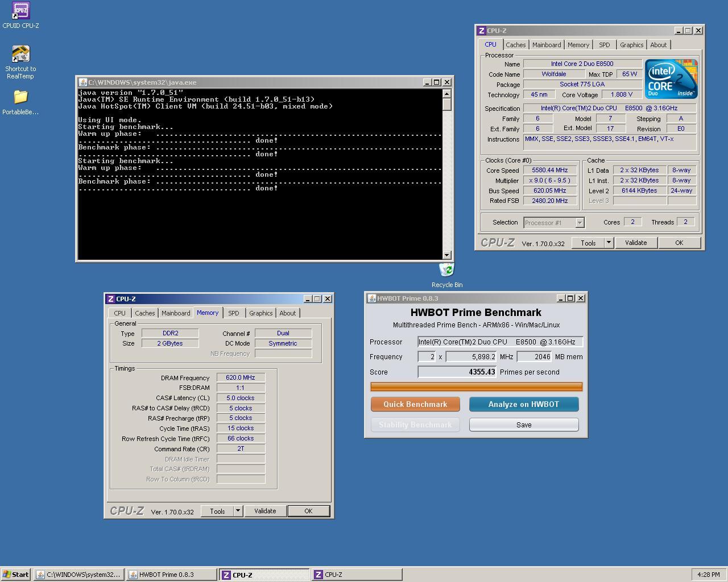Click Core Voltage value 1.808 V
Viewport: 728px width, 582px height.
point(622,94)
